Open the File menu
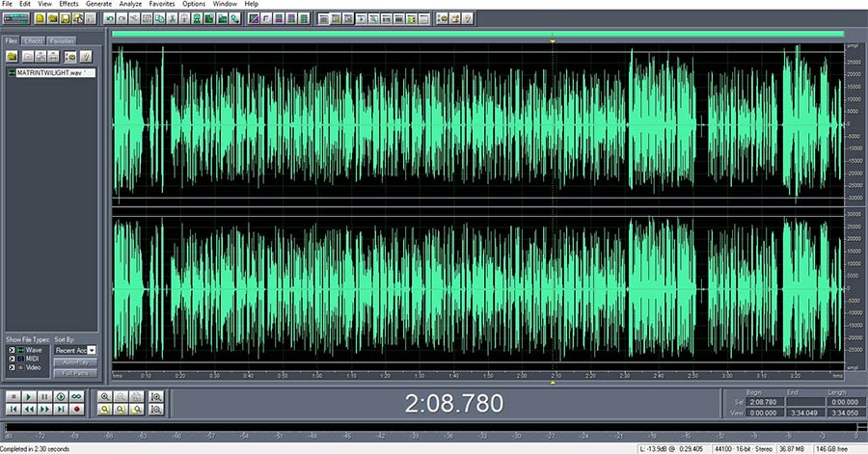The width and height of the screenshot is (868, 454). [7, 4]
